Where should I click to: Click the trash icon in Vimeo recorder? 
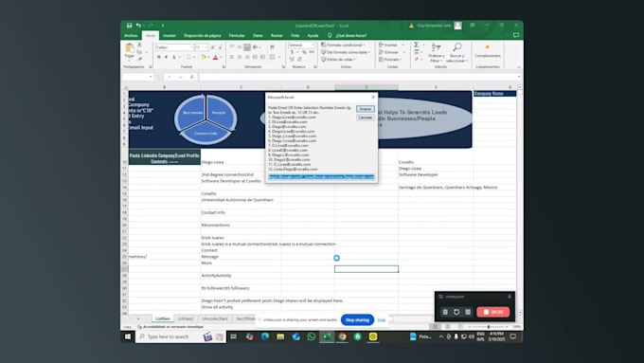tap(445, 312)
